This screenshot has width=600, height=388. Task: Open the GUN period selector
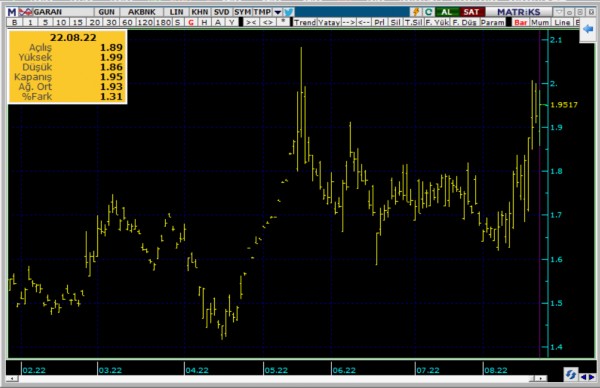[106, 12]
